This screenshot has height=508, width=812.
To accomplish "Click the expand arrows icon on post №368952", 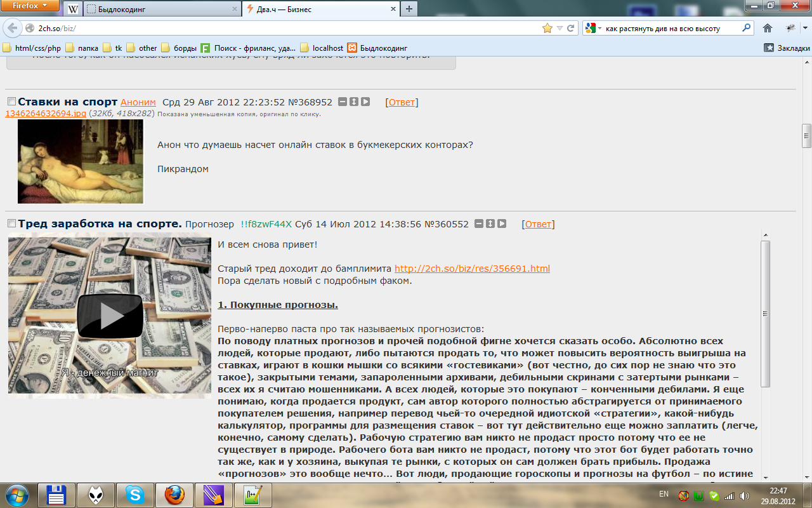I will click(x=354, y=102).
